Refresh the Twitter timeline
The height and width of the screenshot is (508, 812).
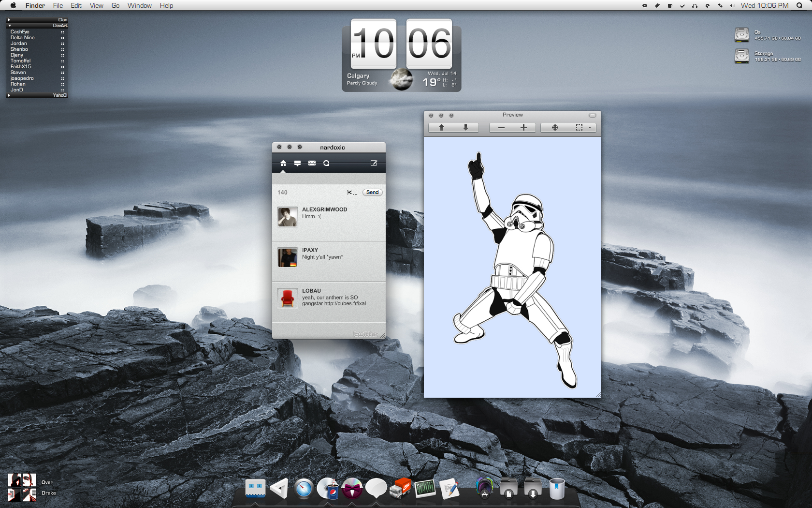point(326,163)
